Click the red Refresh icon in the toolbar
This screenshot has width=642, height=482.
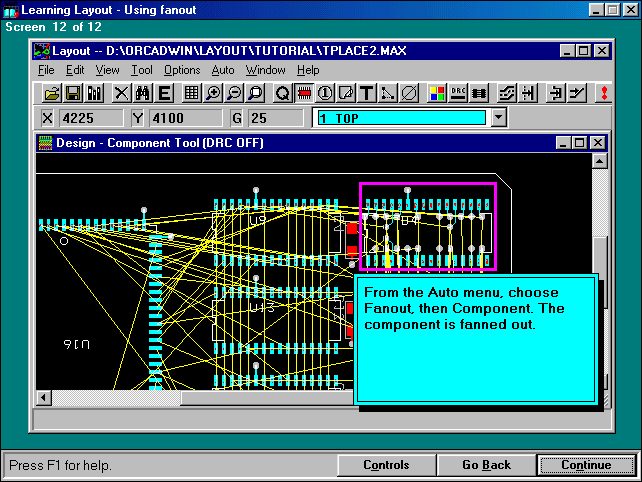click(603, 93)
